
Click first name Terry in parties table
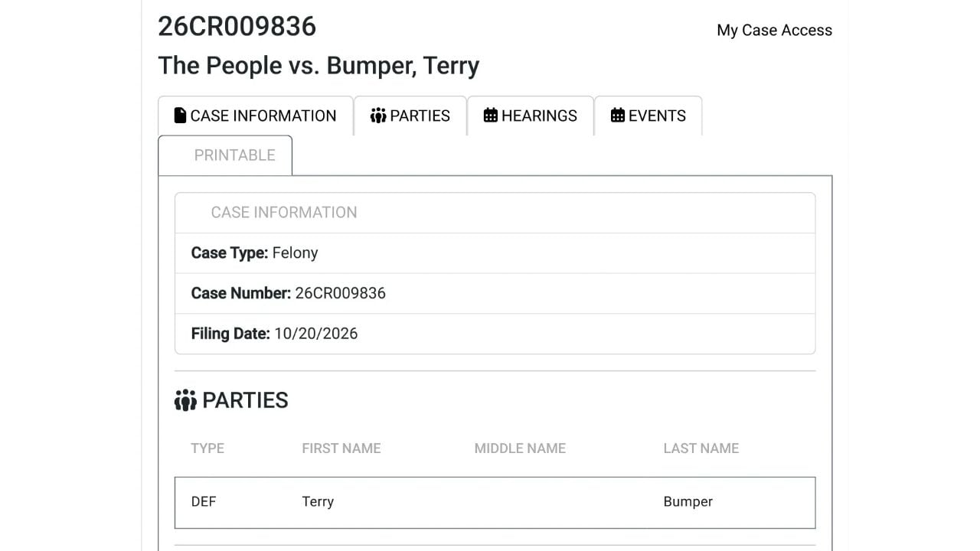point(318,502)
